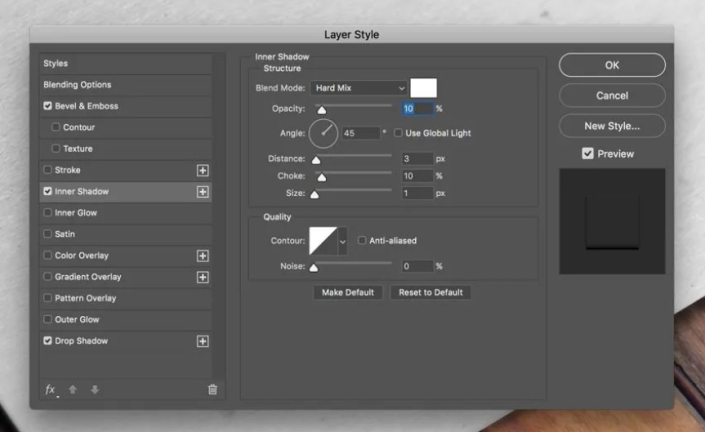The image size is (705, 432).
Task: Toggle the Preview checkbox
Action: (588, 153)
